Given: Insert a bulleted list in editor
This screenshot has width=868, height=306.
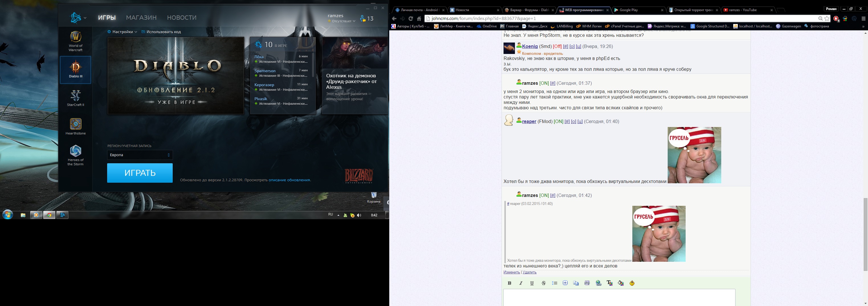Looking at the screenshot, I should pyautogui.click(x=554, y=283).
